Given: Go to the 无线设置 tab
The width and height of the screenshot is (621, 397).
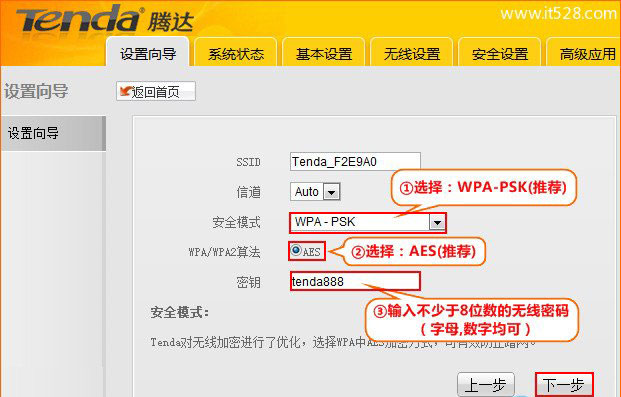Looking at the screenshot, I should click(x=412, y=53).
